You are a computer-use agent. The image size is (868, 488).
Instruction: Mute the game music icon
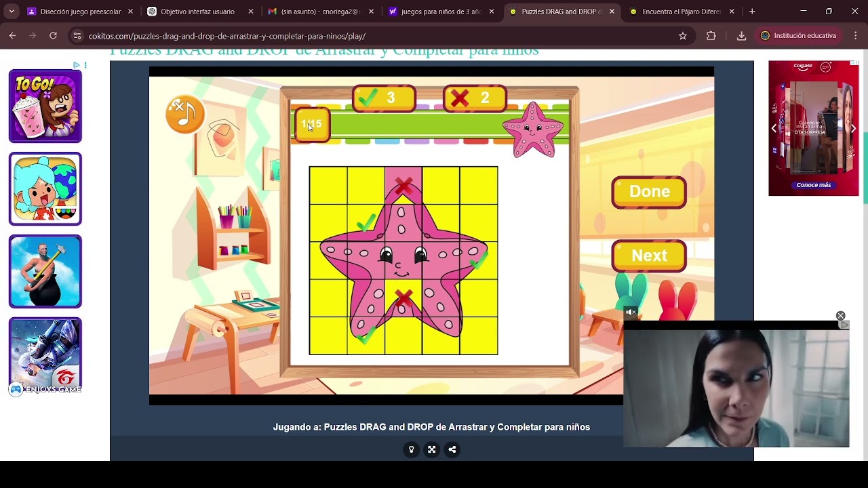(184, 114)
